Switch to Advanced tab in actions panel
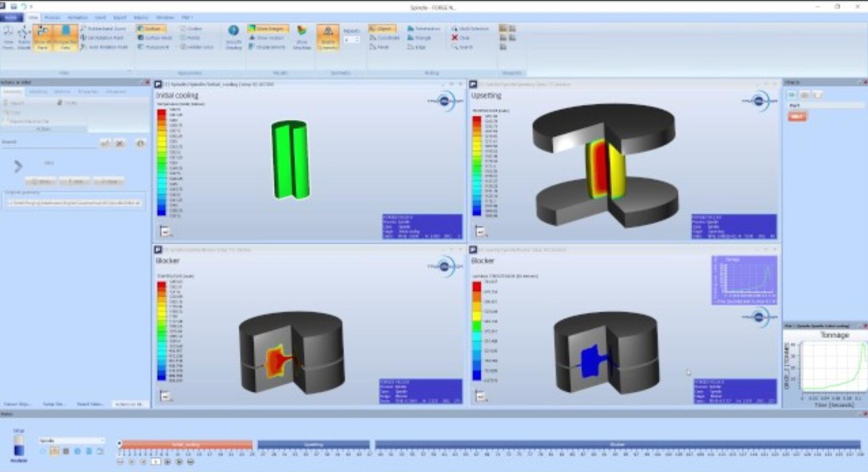 [116, 91]
